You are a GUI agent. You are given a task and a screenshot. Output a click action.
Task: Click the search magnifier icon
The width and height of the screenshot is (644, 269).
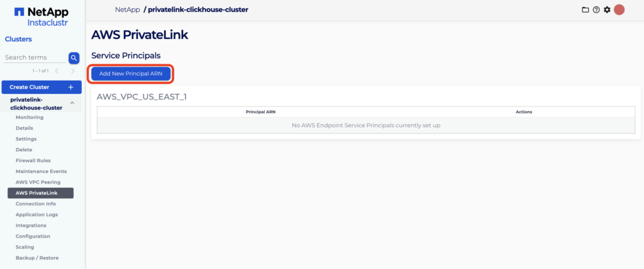(x=74, y=58)
